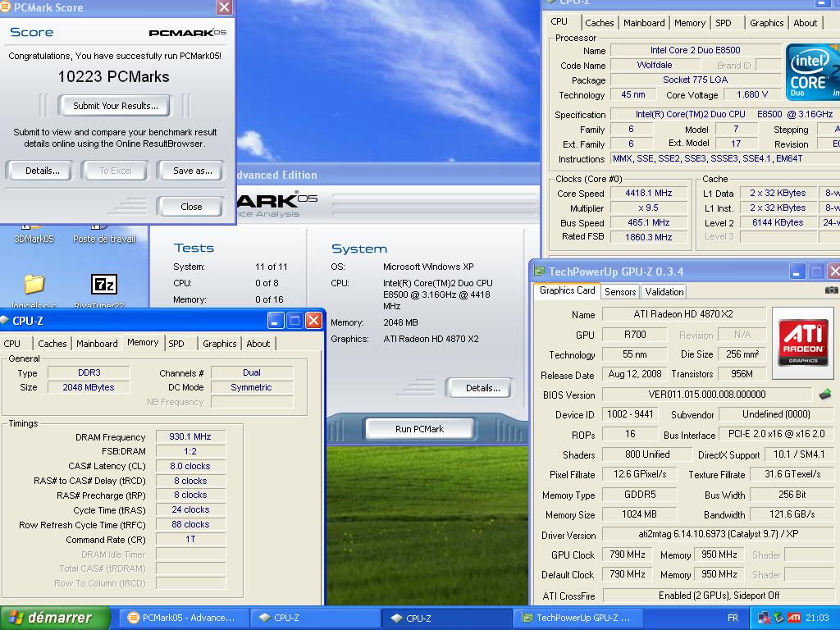This screenshot has height=630, width=840.
Task: Click the PCMark Score window title icon
Action: click(5, 7)
